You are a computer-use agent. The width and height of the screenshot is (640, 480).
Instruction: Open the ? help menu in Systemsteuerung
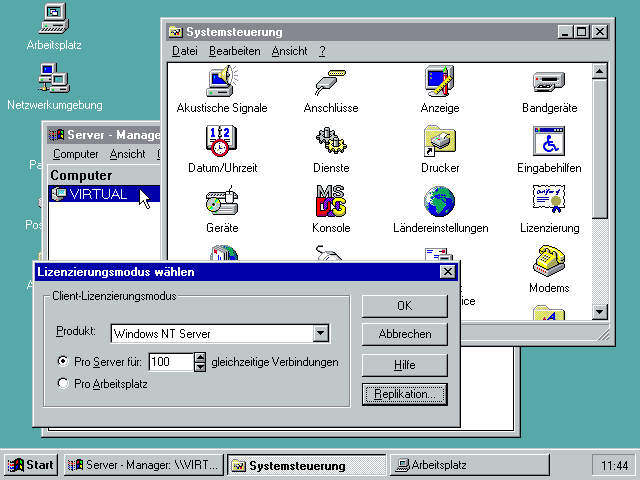pyautogui.click(x=322, y=51)
